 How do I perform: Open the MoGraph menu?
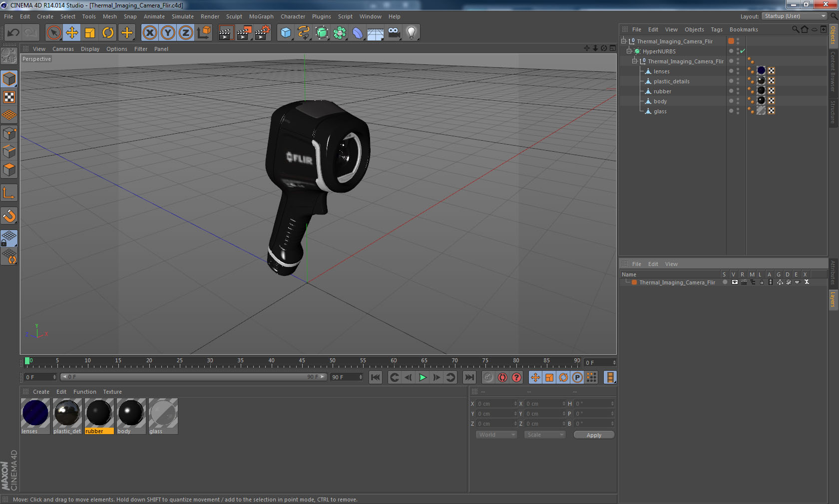261,16
